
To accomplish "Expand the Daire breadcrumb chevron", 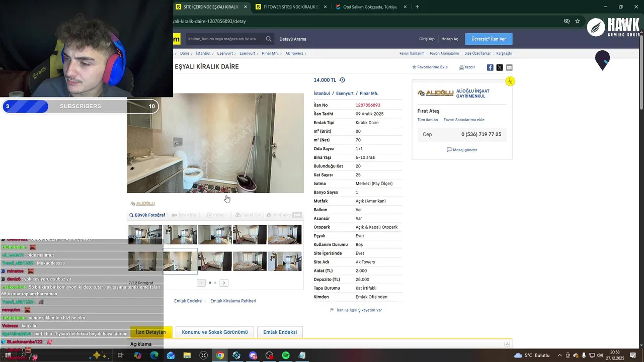I will (192, 53).
